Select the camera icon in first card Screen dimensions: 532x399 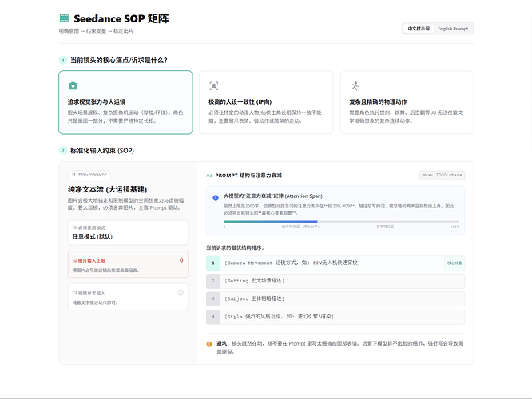[x=73, y=85]
